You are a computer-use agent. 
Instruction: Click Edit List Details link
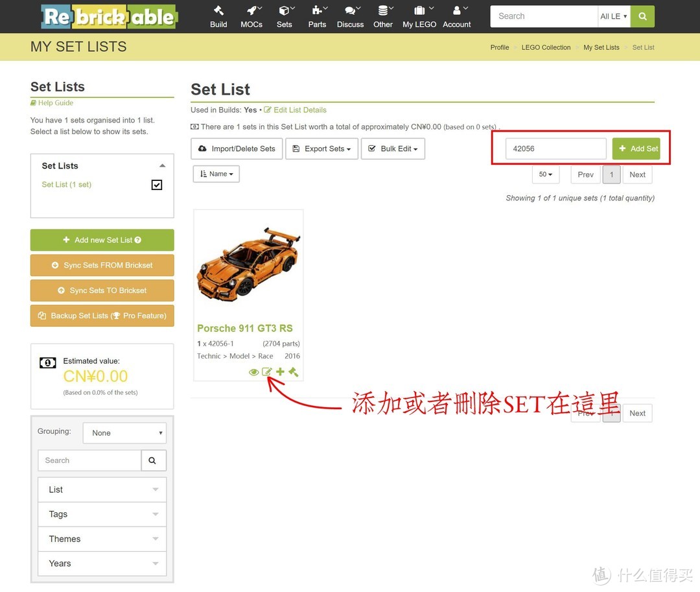pos(295,110)
